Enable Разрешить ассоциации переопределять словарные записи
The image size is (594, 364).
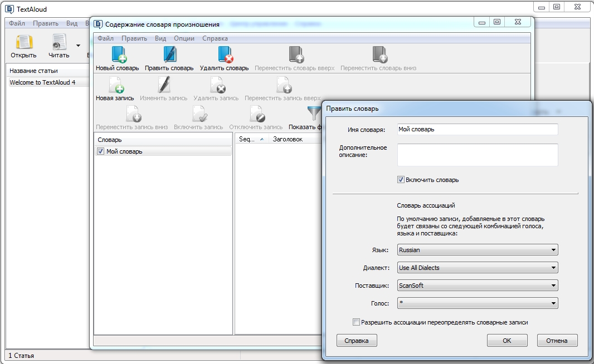pos(356,322)
